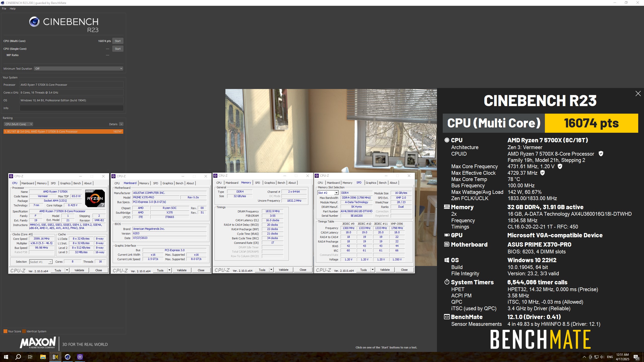The height and width of the screenshot is (362, 644).
Task: Open Tools arrow in SPD CPU-Z window
Action: click(373, 270)
